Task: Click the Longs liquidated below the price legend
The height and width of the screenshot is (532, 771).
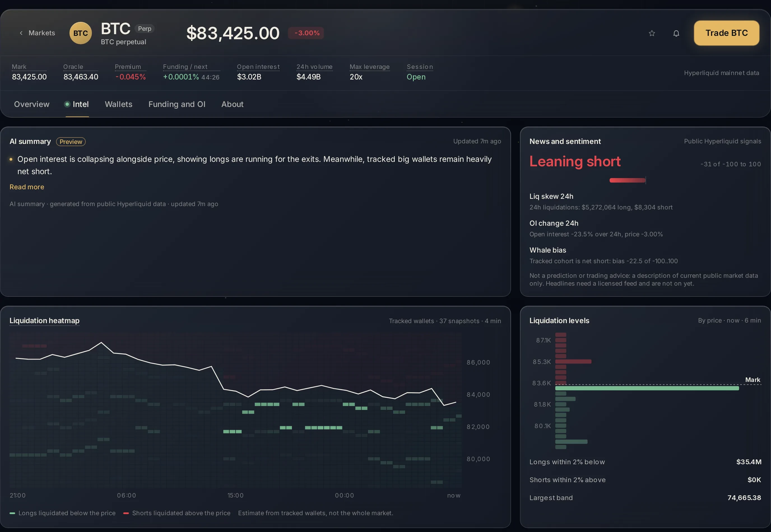Action: [63, 513]
